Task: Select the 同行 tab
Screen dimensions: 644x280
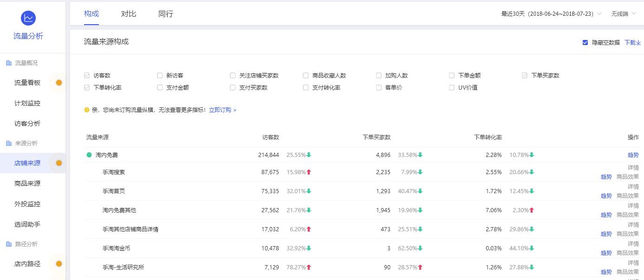Action: [165, 14]
